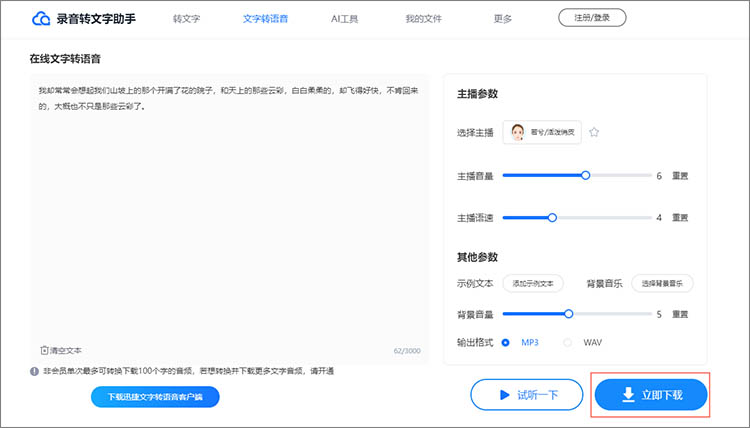Click the 其他参数 section title
The height and width of the screenshot is (428, 750).
477,257
